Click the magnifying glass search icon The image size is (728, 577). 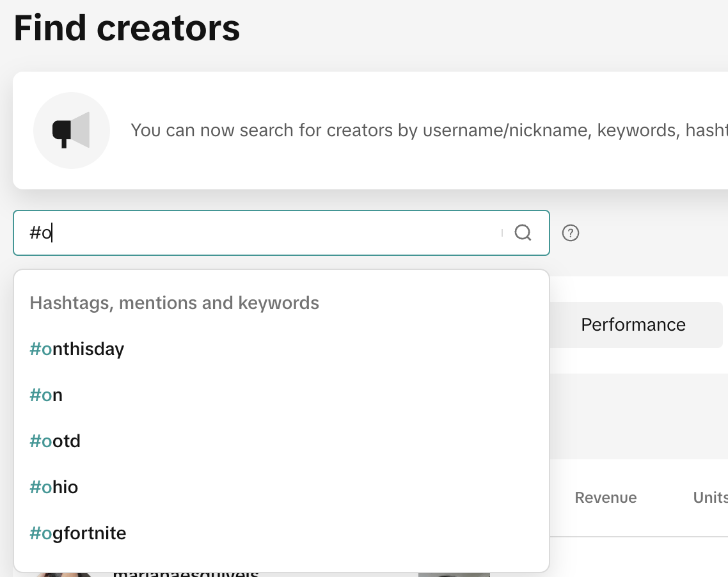(x=523, y=233)
